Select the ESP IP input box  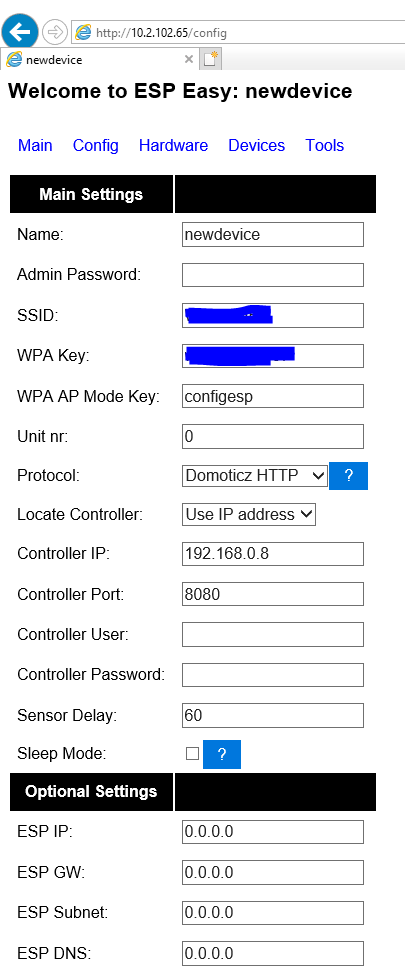tap(272, 833)
